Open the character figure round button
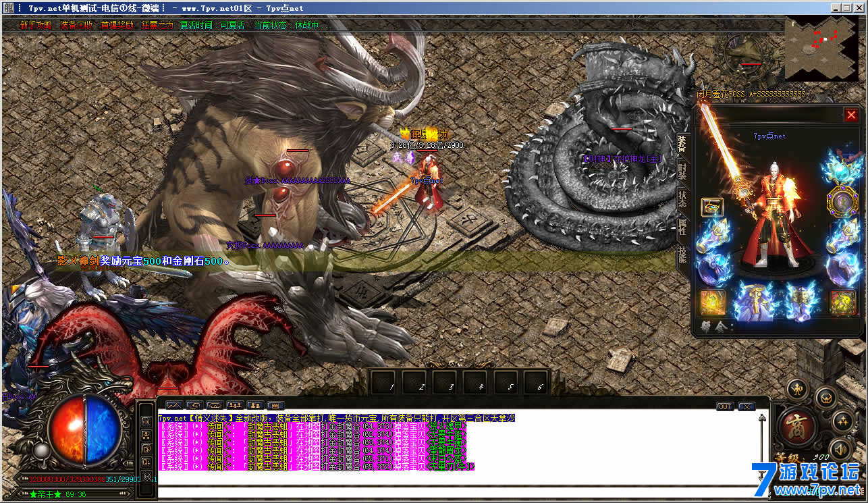Image resolution: width=868 pixels, height=503 pixels. [798, 390]
